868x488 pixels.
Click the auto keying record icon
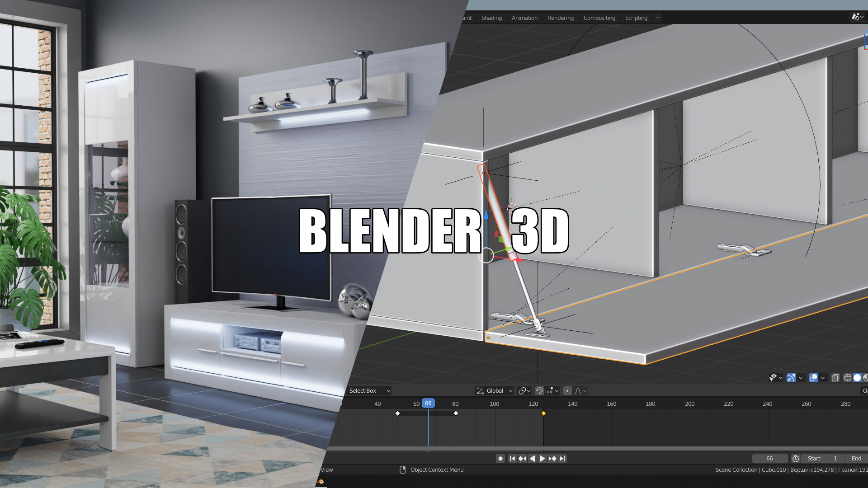pyautogui.click(x=500, y=458)
